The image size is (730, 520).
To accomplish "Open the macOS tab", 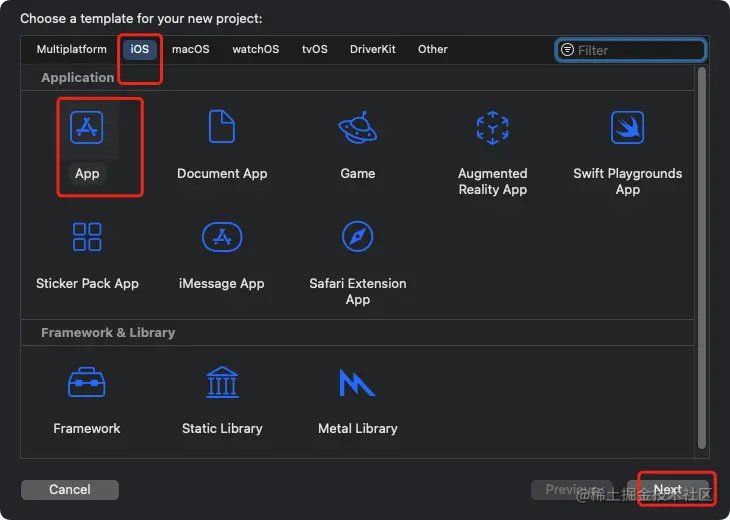I will click(x=190, y=49).
